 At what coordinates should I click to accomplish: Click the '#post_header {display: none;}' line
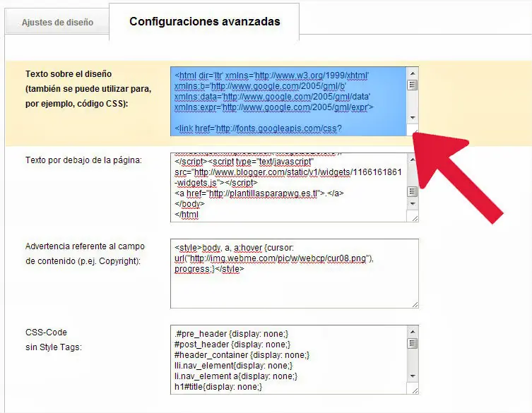[232, 345]
